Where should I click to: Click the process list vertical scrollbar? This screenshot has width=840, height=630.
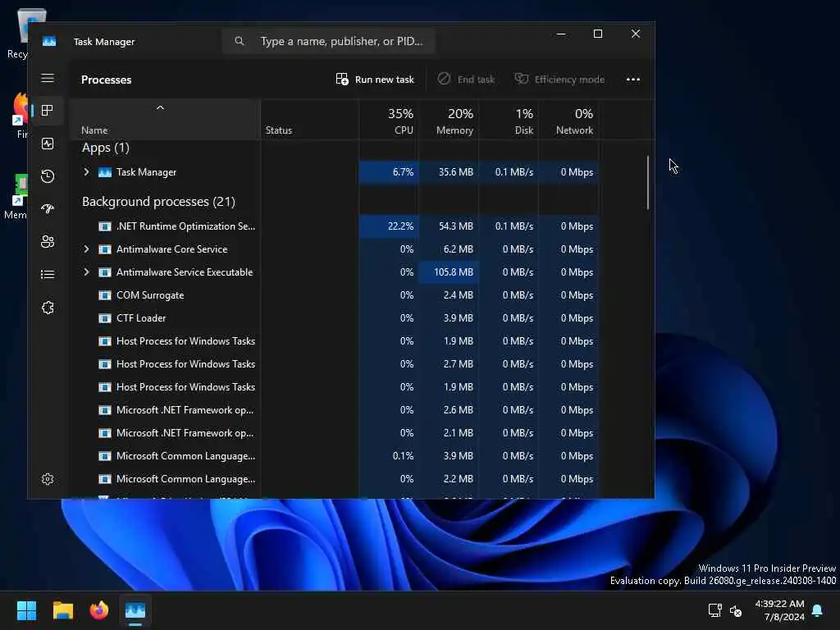click(648, 182)
